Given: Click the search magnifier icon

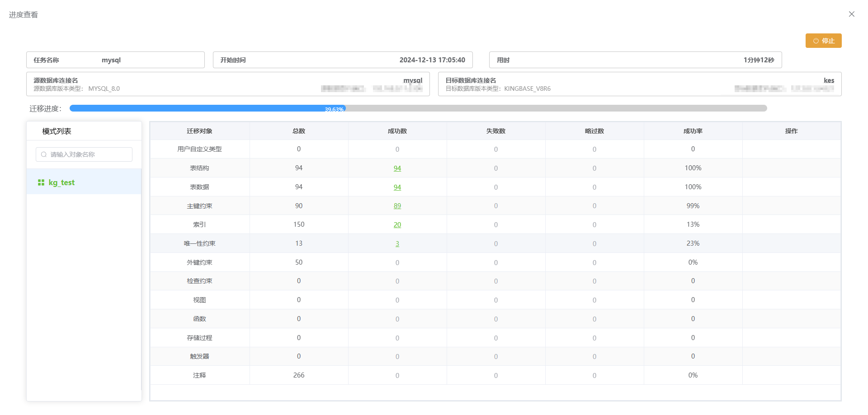Looking at the screenshot, I should tap(44, 154).
